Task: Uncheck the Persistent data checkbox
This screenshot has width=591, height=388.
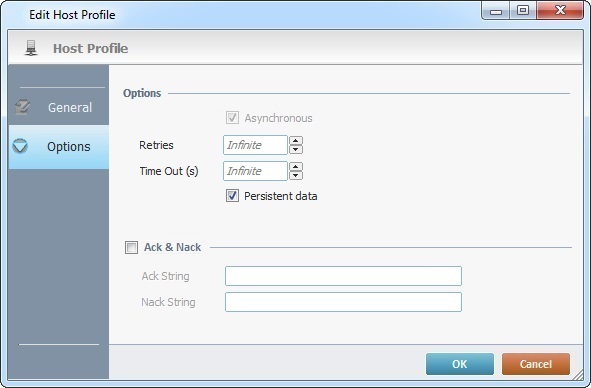Action: point(232,196)
